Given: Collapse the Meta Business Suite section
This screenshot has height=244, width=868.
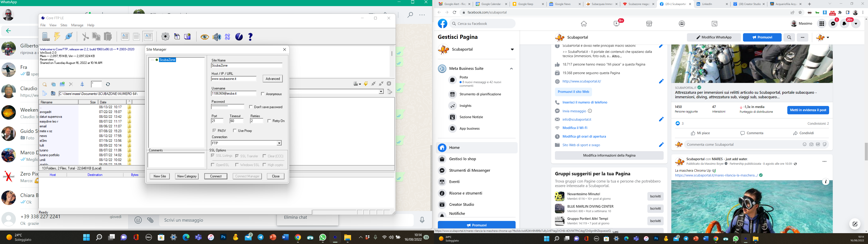Looking at the screenshot, I should [511, 68].
